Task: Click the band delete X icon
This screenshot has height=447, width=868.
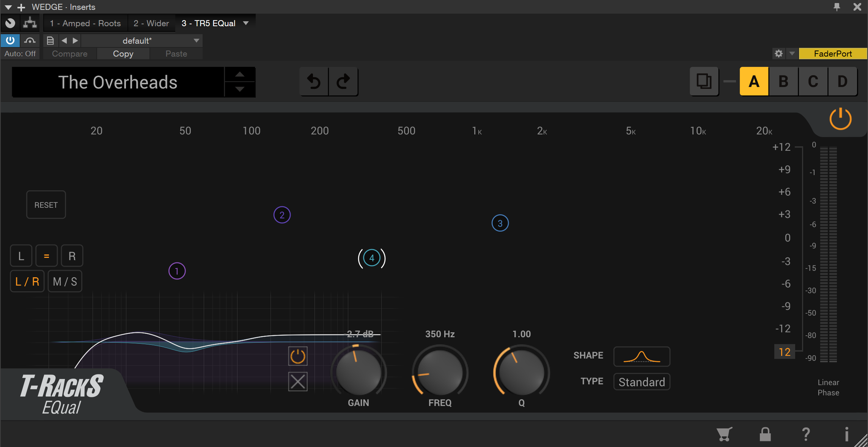Action: click(x=298, y=382)
